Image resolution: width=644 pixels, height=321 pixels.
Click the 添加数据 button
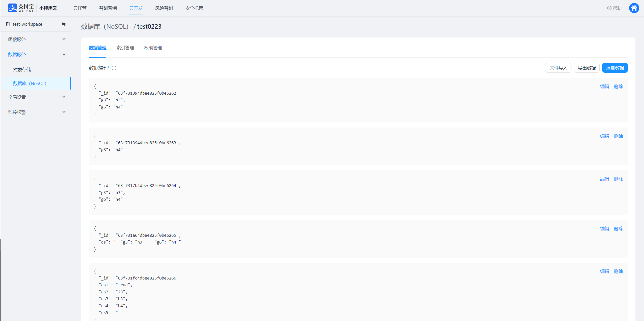615,68
